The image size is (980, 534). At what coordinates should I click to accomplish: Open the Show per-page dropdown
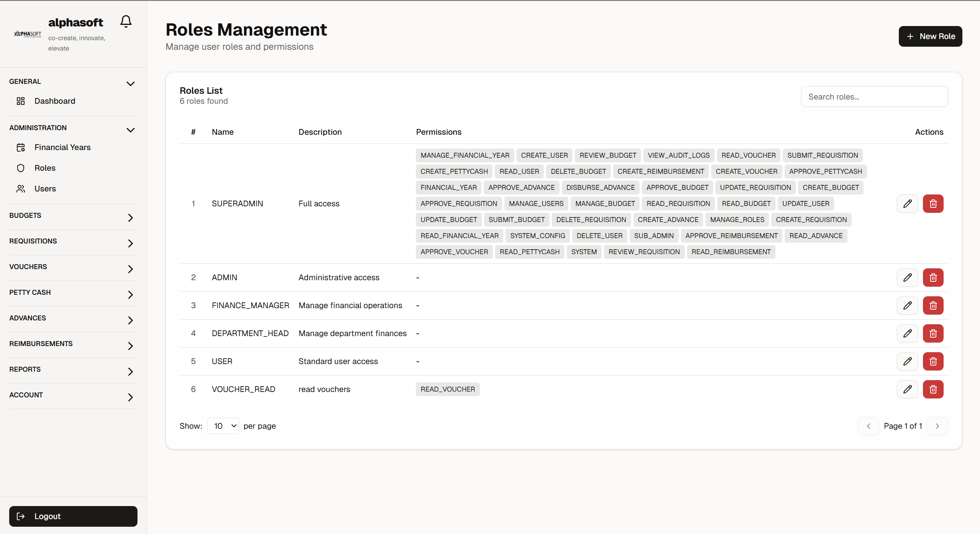point(223,425)
